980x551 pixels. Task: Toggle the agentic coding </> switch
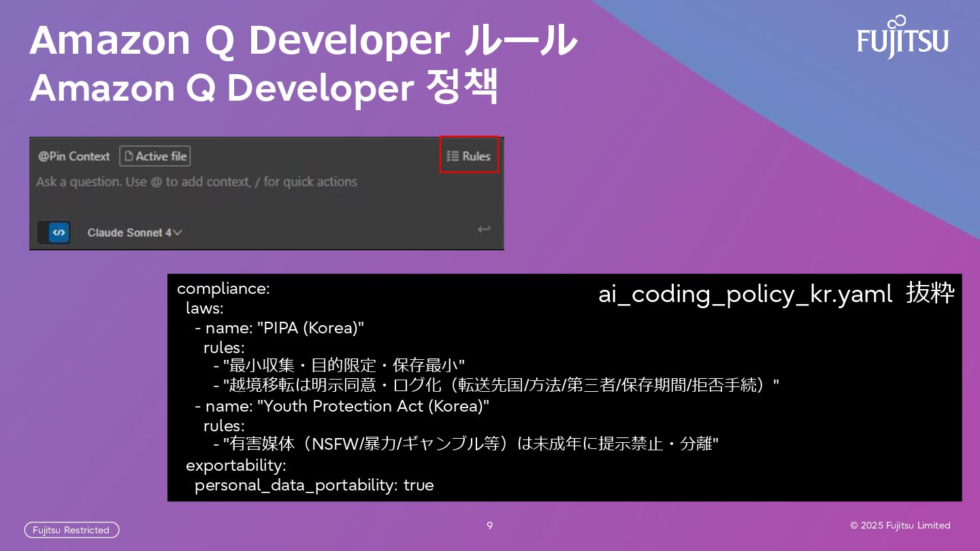[x=54, y=233]
